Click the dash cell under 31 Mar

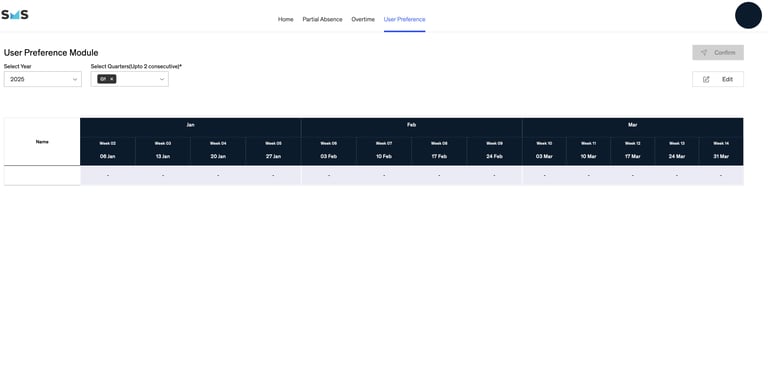[721, 176]
